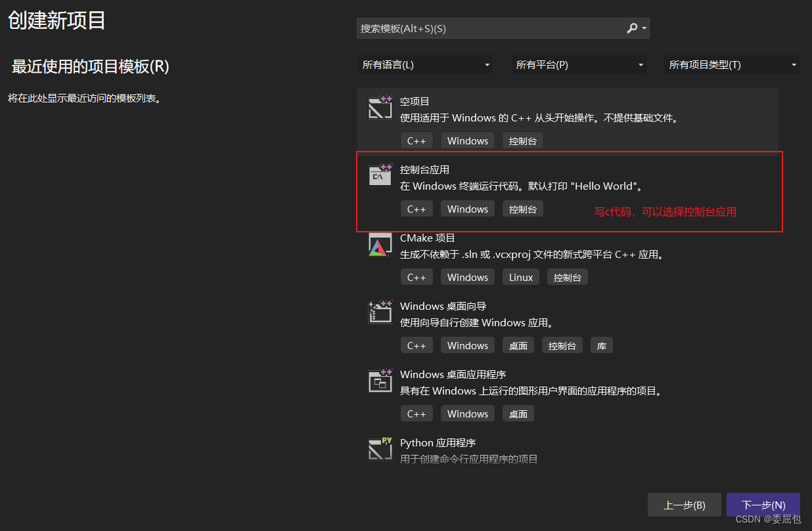Viewport: 812px width, 531px height.
Task: Click the 控制台 tag under 控制台应用
Action: tap(522, 208)
